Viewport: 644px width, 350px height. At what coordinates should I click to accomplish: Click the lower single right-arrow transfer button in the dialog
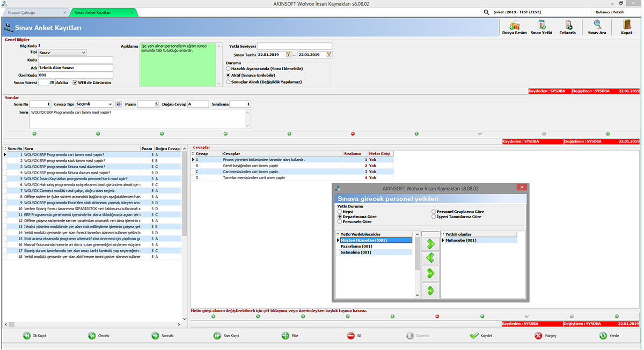pyautogui.click(x=431, y=274)
